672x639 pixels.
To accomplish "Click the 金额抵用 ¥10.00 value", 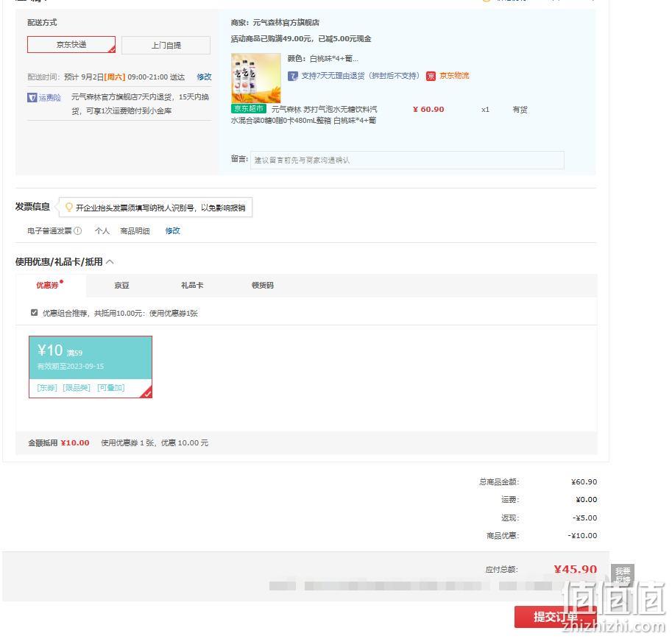I will pos(75,443).
